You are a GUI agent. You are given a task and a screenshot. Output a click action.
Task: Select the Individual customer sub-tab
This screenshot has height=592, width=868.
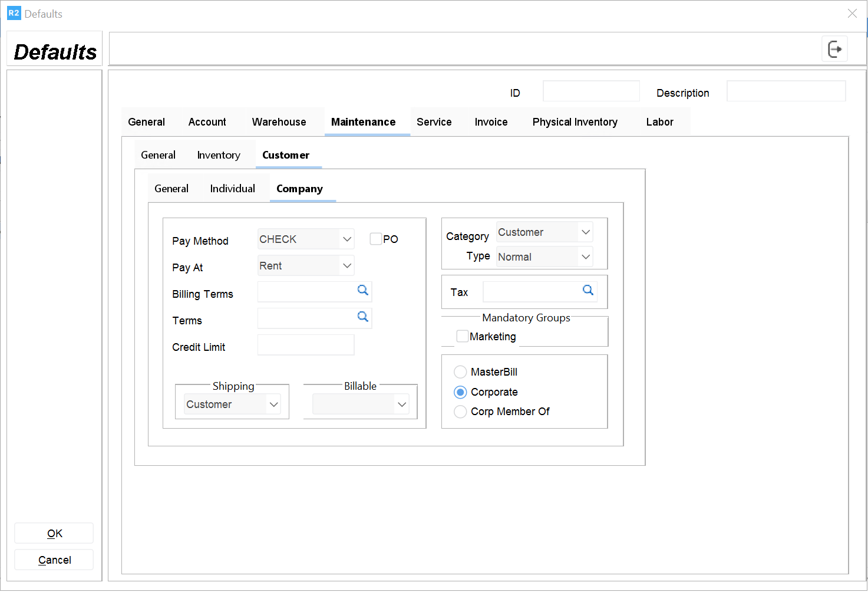(x=232, y=189)
